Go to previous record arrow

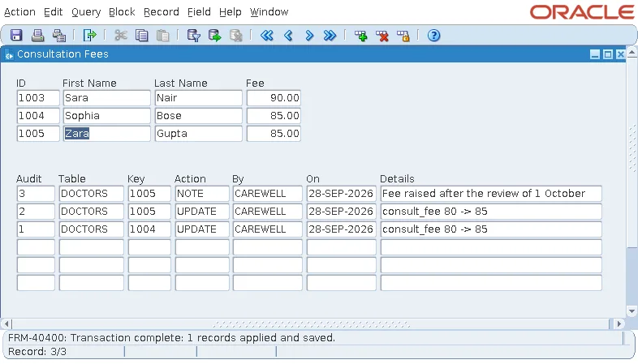point(288,36)
